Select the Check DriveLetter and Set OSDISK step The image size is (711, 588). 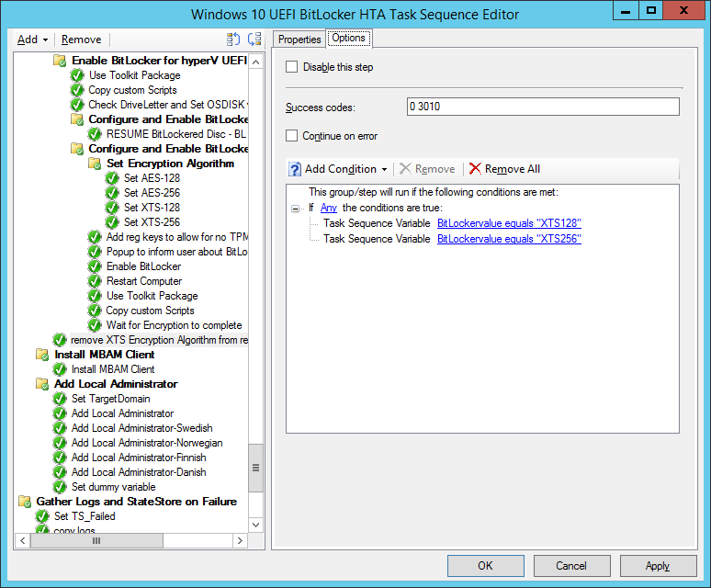[x=168, y=105]
